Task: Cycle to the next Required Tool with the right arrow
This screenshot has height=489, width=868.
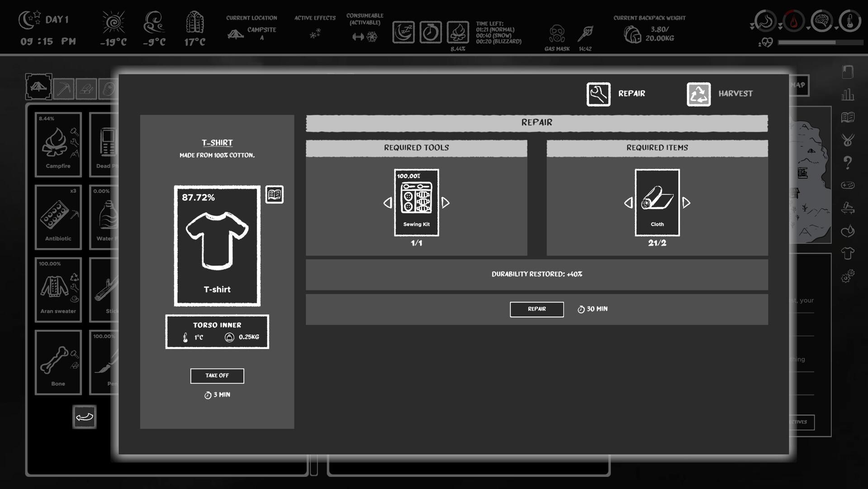Action: tap(446, 203)
